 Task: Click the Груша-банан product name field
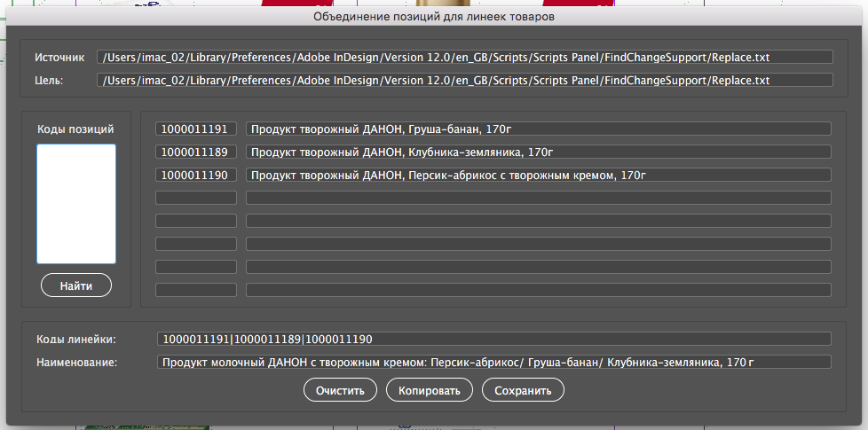click(x=539, y=129)
